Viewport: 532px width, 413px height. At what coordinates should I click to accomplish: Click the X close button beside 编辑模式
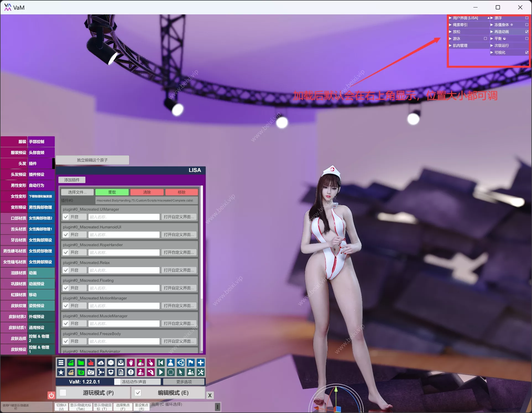[x=210, y=395]
